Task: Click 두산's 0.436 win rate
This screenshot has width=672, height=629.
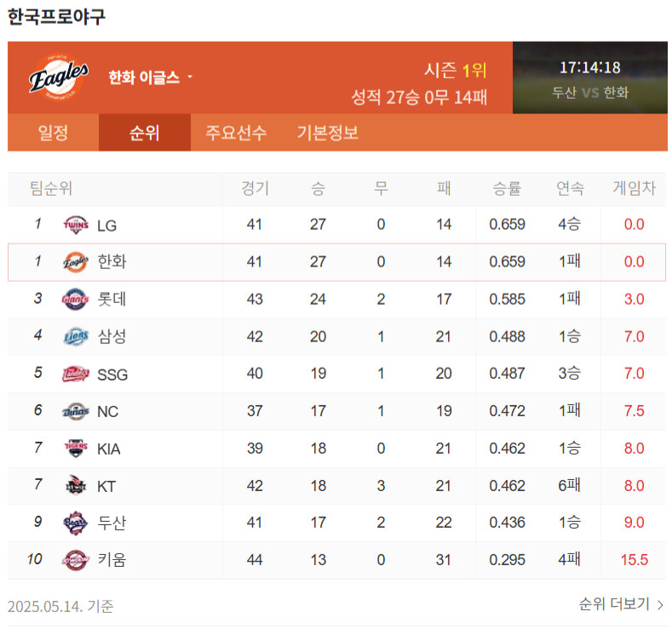Action: point(507,523)
